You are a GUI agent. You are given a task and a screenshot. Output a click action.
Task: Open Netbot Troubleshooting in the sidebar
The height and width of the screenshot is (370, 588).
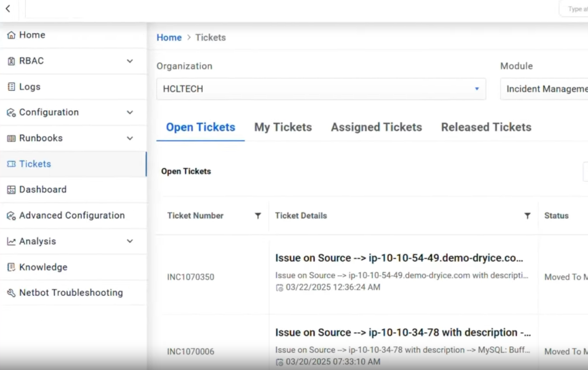pos(73,292)
